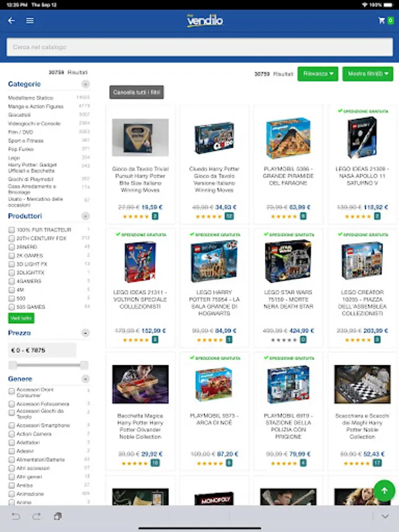Image resolution: width=399 pixels, height=532 pixels.
Task: Tap the redo icon in bottom bar
Action: click(x=37, y=517)
